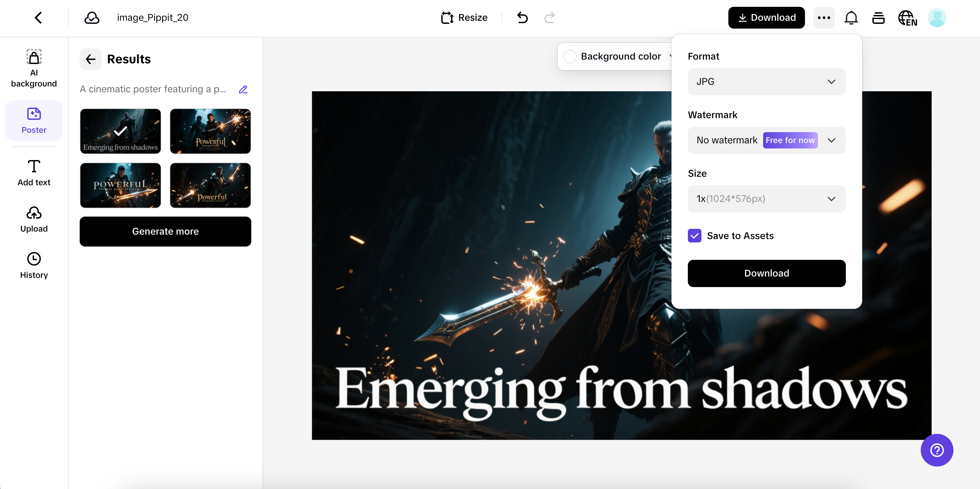Click the redo arrow icon

click(x=549, y=17)
